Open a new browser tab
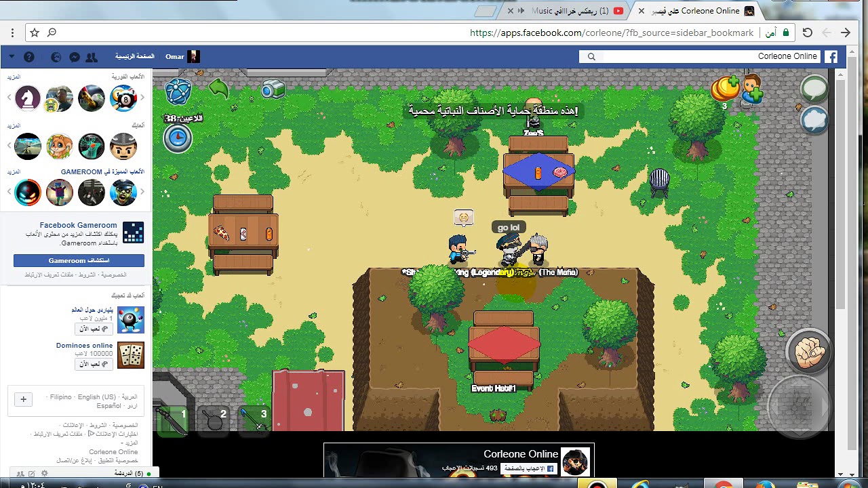Viewport: 868px width, 488px height. point(486,12)
